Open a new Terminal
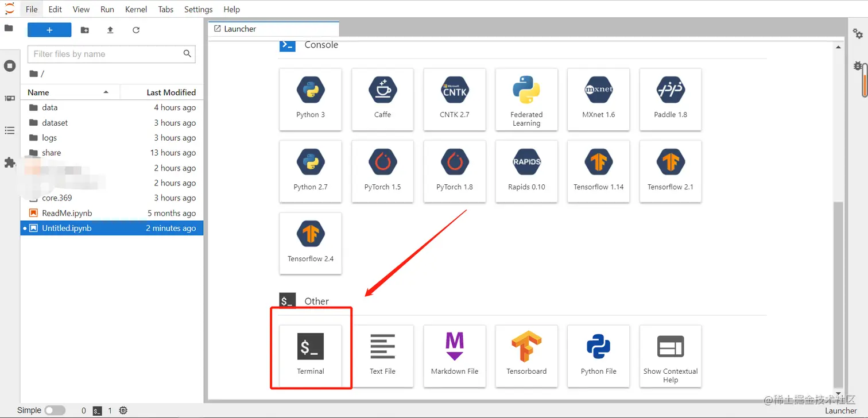The image size is (868, 418). [x=311, y=355]
